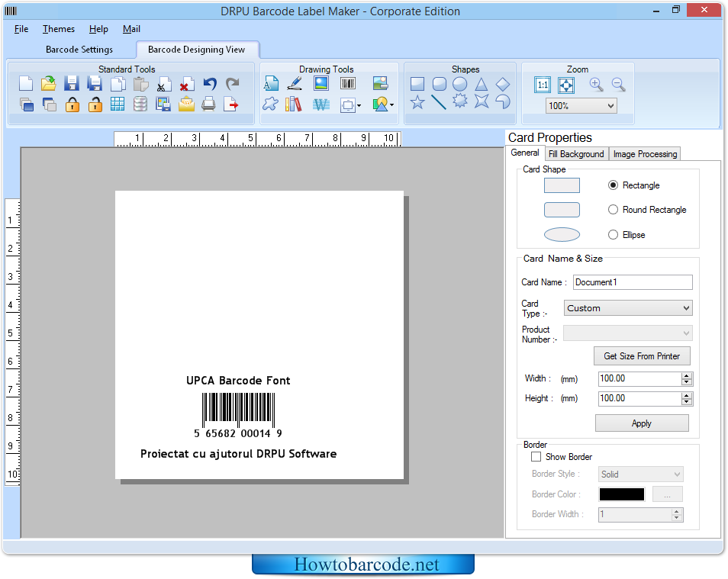Show the grid using grid icon
This screenshot has width=728, height=579.
point(118,105)
